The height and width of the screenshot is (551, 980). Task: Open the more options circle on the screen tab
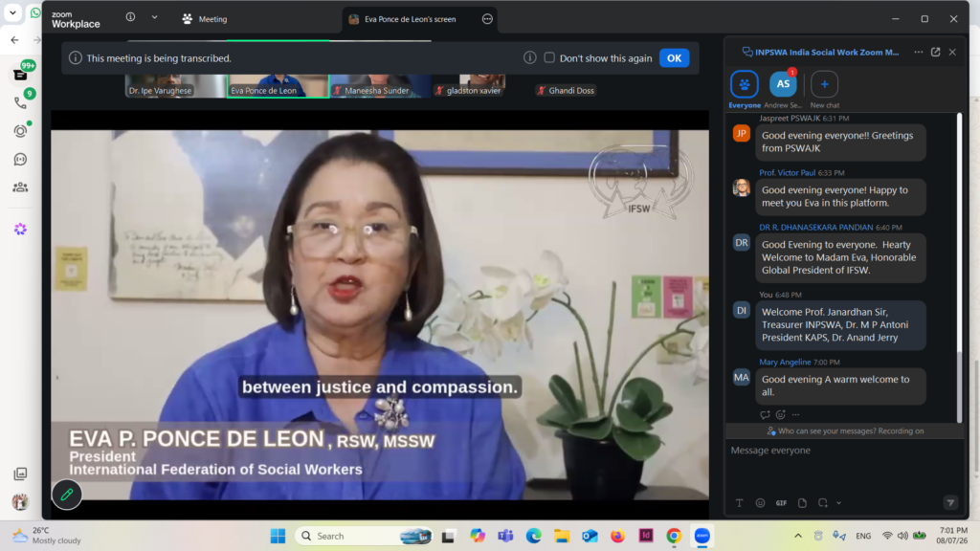coord(487,19)
